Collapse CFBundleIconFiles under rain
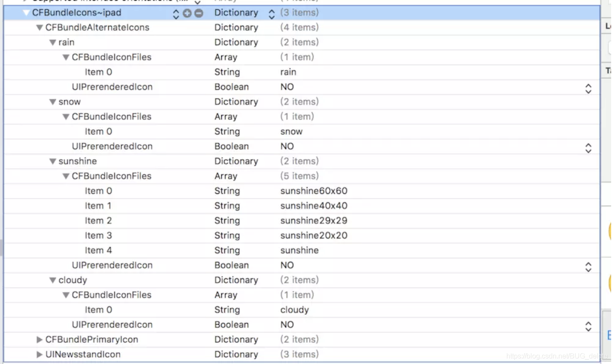The image size is (612, 364). pyautogui.click(x=66, y=58)
